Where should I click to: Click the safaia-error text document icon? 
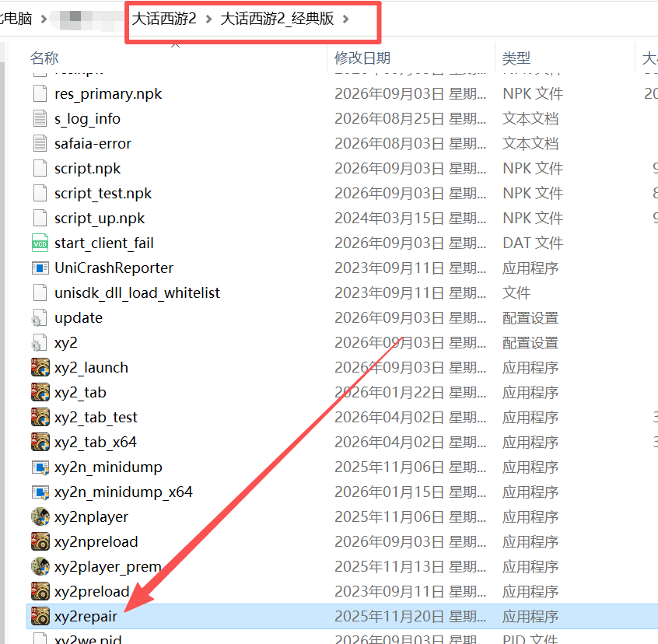(x=40, y=143)
